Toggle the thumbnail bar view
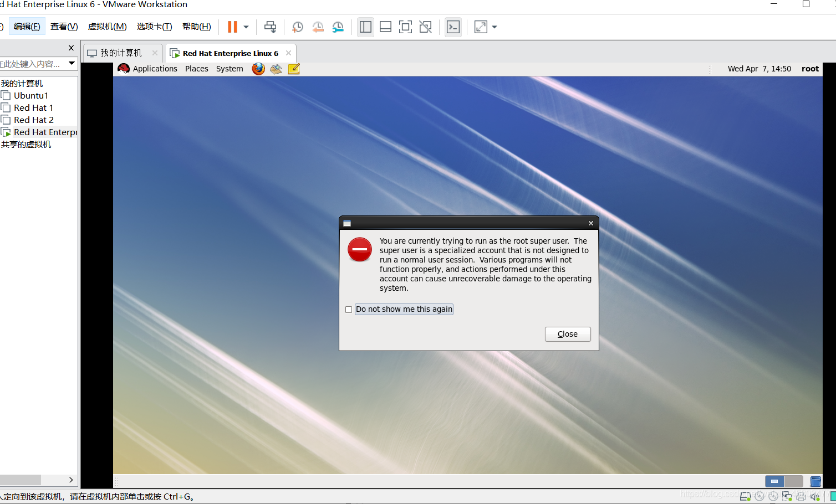This screenshot has height=504, width=836. 385,27
